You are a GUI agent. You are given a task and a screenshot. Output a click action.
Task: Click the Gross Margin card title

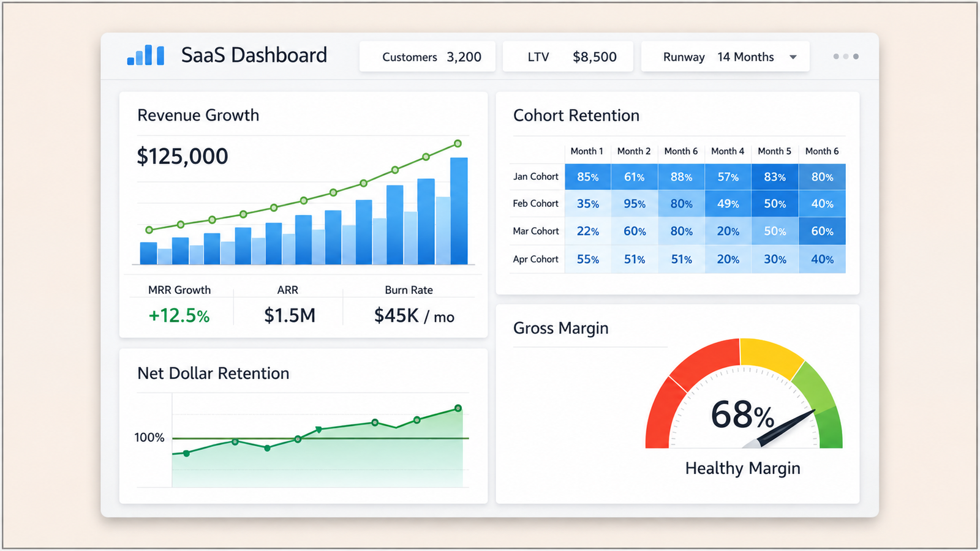pos(561,329)
